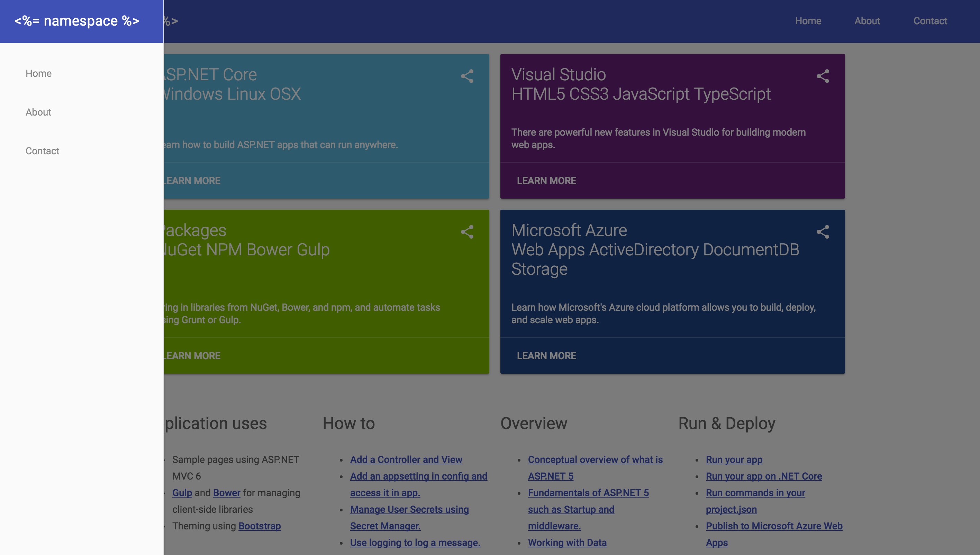This screenshot has width=980, height=555.
Task: Click LEARN MORE on Visual Studio card
Action: coord(546,180)
